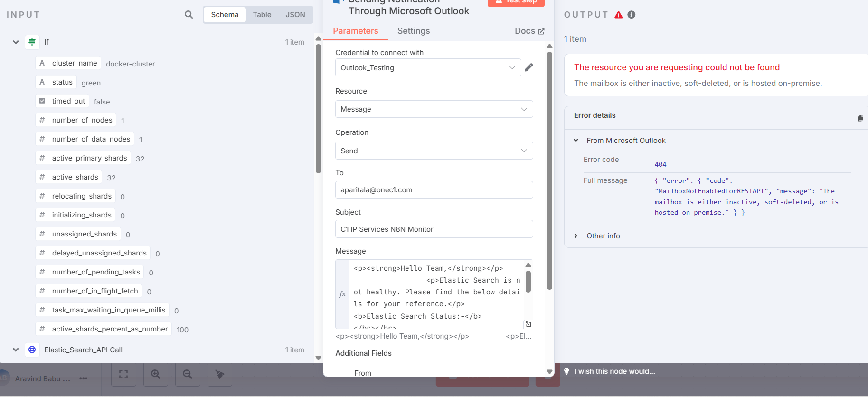Image resolution: width=868 pixels, height=397 pixels.
Task: Click the Subject input field
Action: point(434,229)
